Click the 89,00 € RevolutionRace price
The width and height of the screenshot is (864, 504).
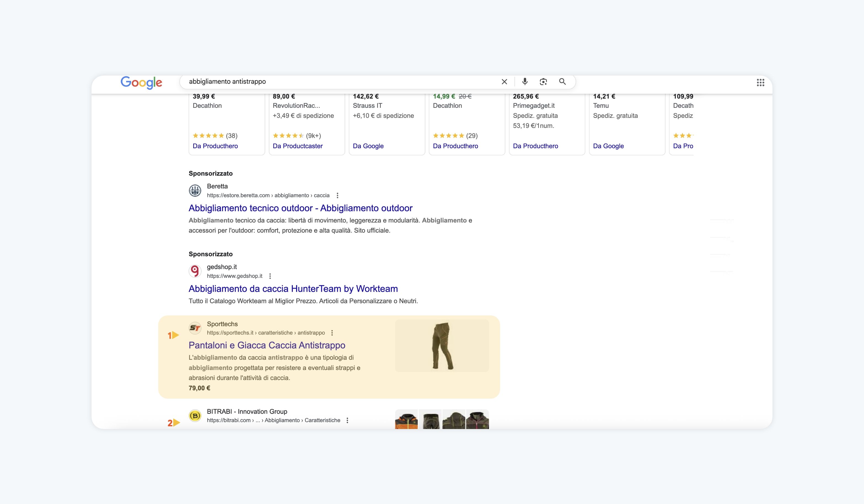coord(284,96)
